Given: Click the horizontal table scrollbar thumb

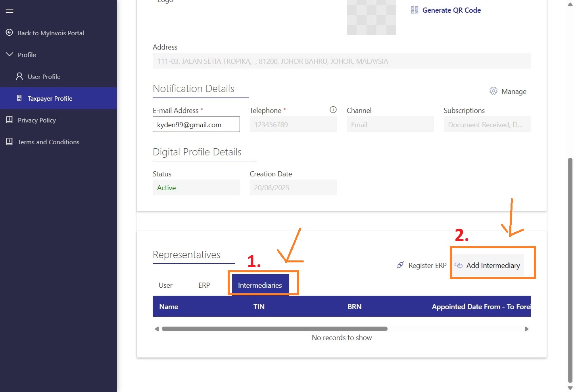Looking at the screenshot, I should 275,329.
